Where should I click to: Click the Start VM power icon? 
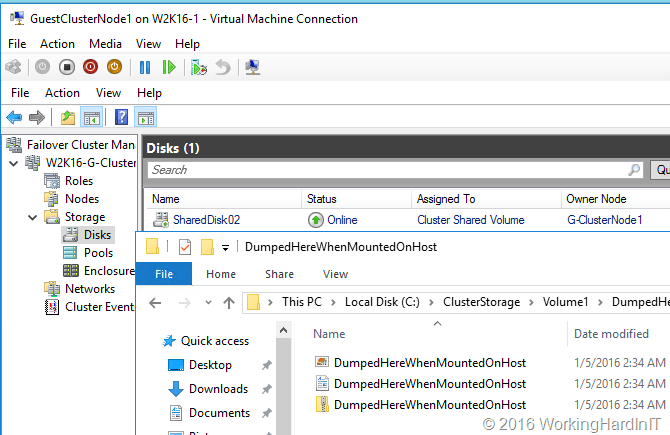click(x=42, y=67)
